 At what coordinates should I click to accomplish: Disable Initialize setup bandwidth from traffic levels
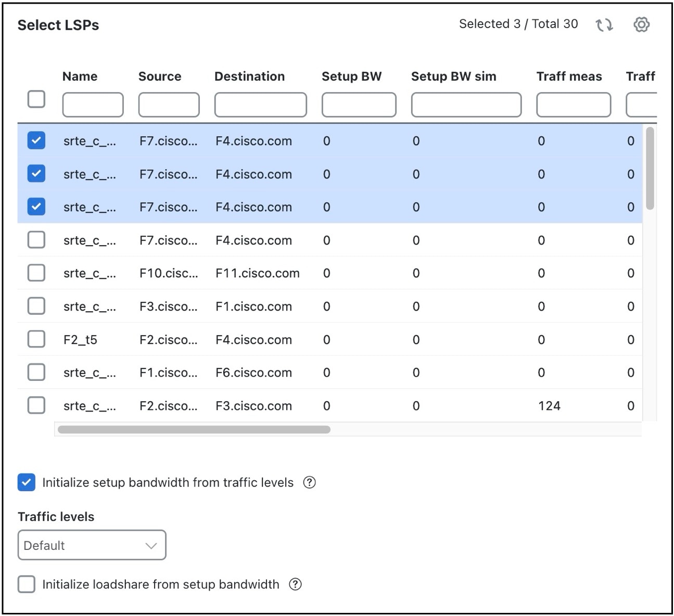click(27, 482)
